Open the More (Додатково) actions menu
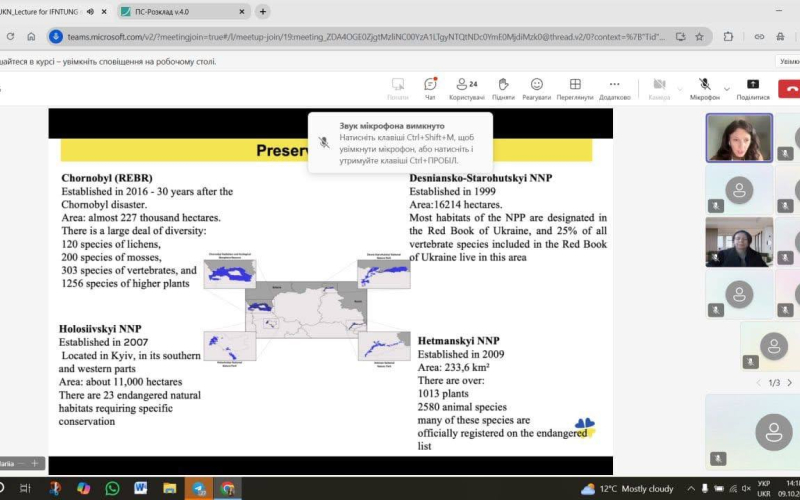Image resolution: width=800 pixels, height=500 pixels. click(x=615, y=88)
